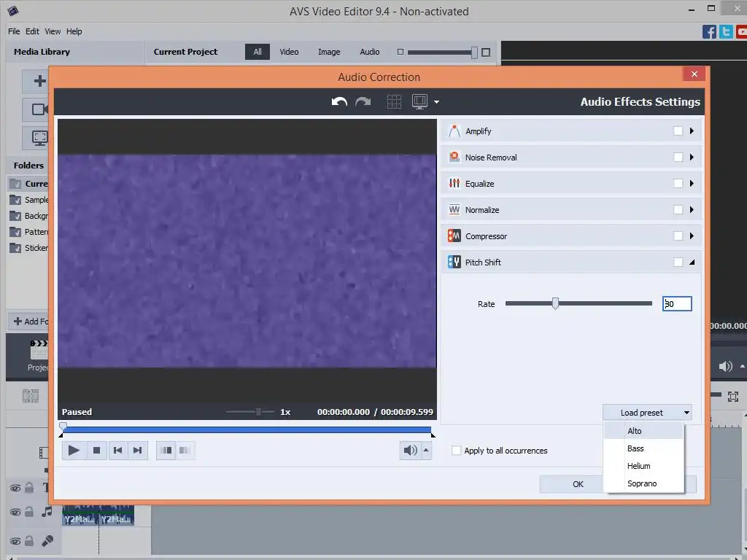Expand the Equalize settings arrow
Screen dimensions: 747x560
(x=692, y=183)
